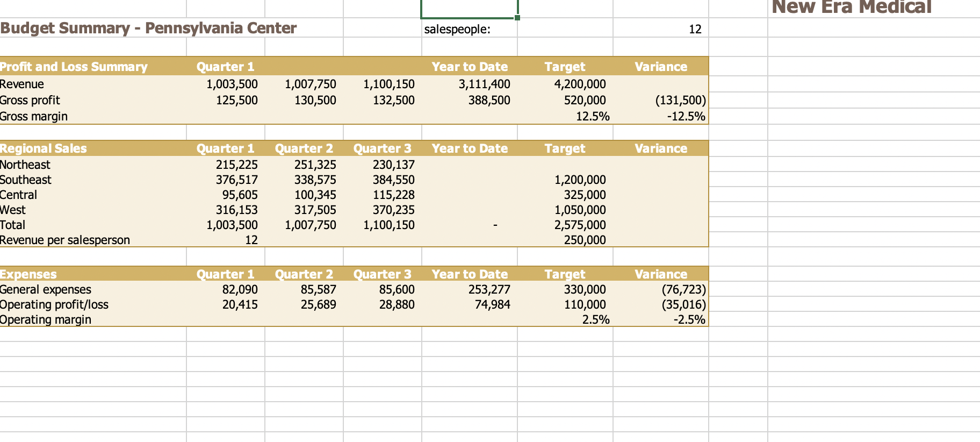Select Operating profit/loss target 110,000
The height and width of the screenshot is (442, 980).
click(x=585, y=304)
